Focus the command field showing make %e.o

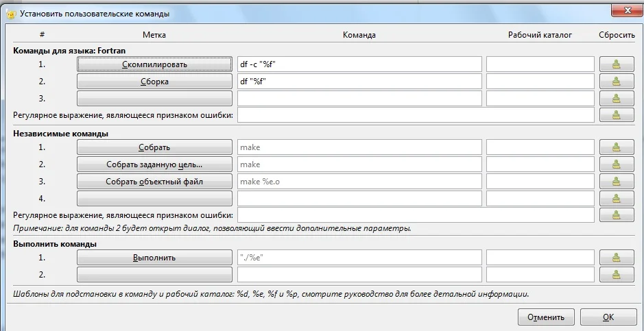(359, 182)
